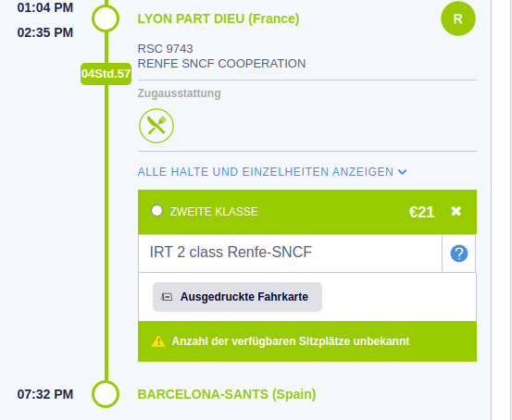
Task: Click the Sitzplätze unbekannt warning banner
Action: (307, 341)
